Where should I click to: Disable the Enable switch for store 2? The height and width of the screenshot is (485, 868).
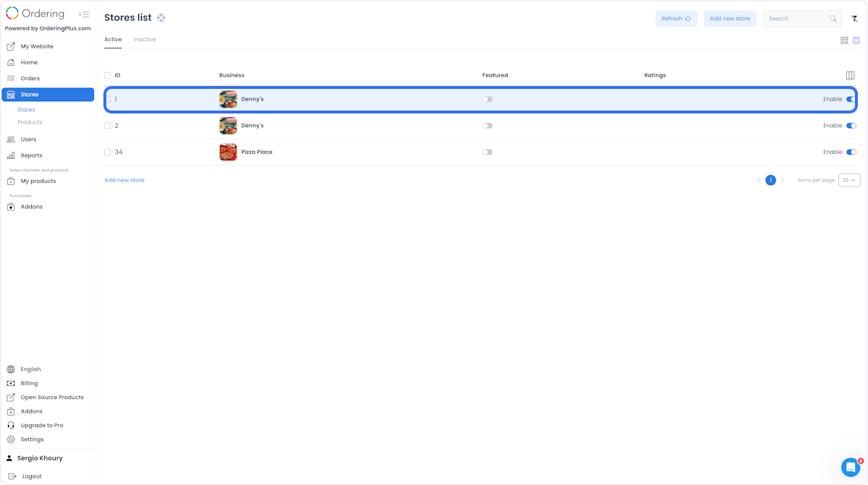[x=851, y=126]
